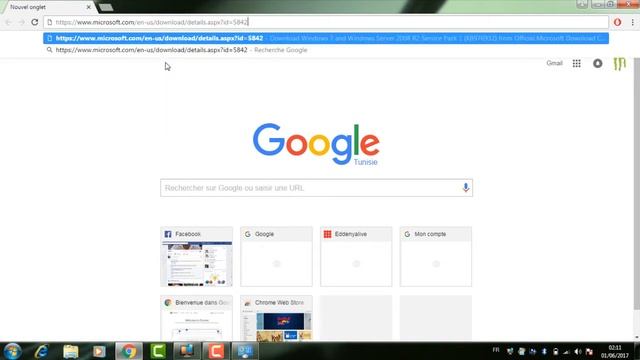
Task: Click the FR language indicator
Action: (496, 350)
